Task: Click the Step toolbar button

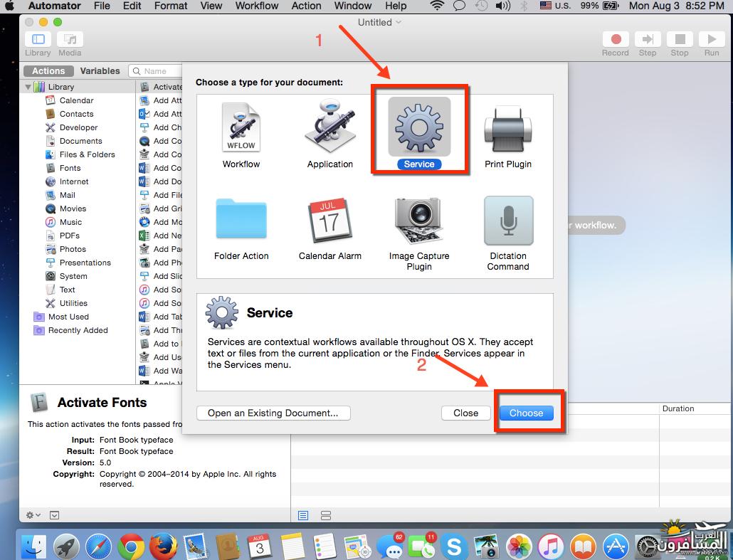Action: [648, 39]
